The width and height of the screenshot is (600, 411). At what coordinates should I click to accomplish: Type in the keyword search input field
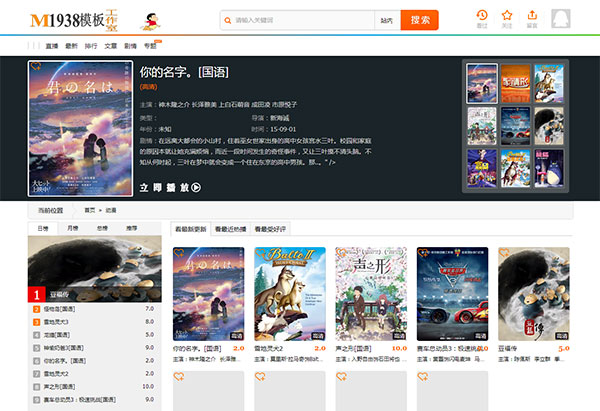(300, 20)
